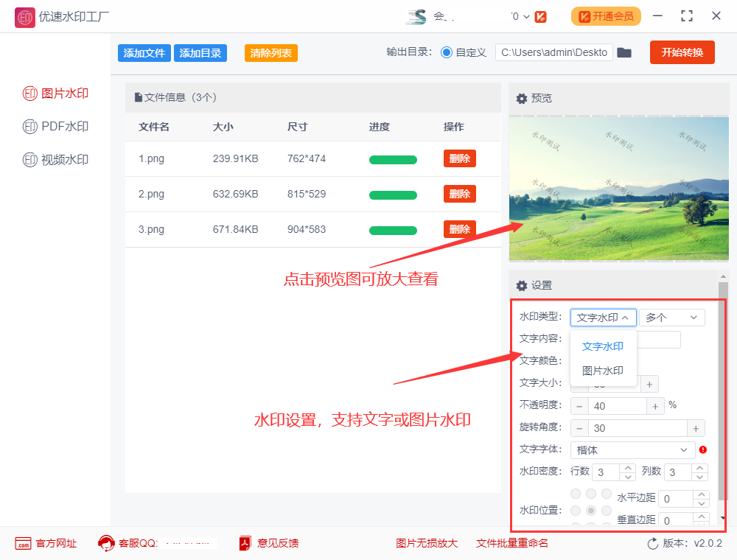Open the folder browser for output directory
Viewport: 737px width, 560px height.
pos(624,52)
